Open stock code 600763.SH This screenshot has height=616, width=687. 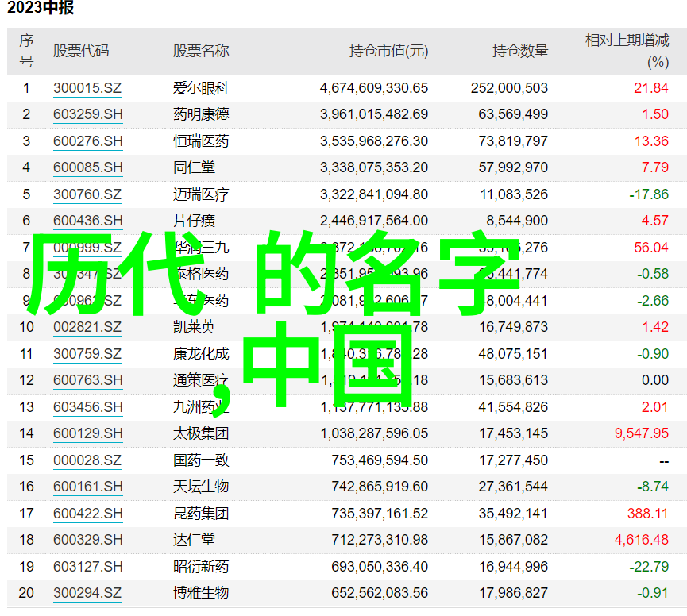tap(88, 380)
